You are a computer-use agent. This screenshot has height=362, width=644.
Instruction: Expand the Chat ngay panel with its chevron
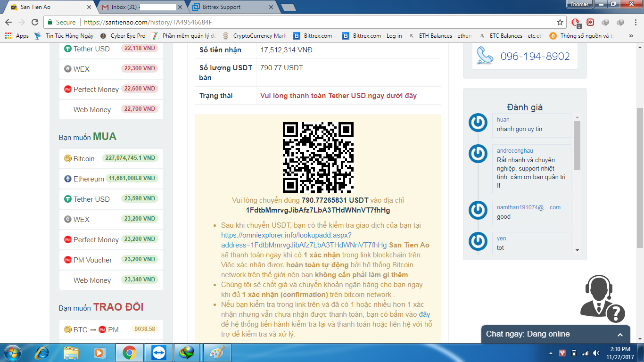point(620,335)
